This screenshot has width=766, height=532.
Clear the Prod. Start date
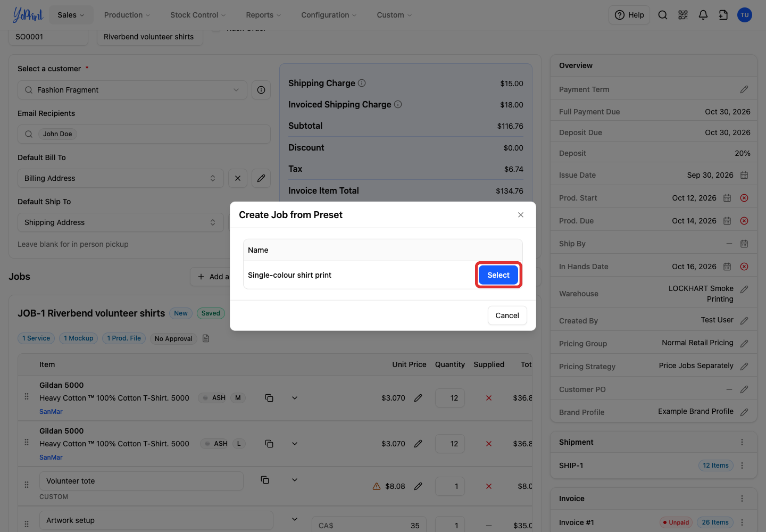pos(744,198)
